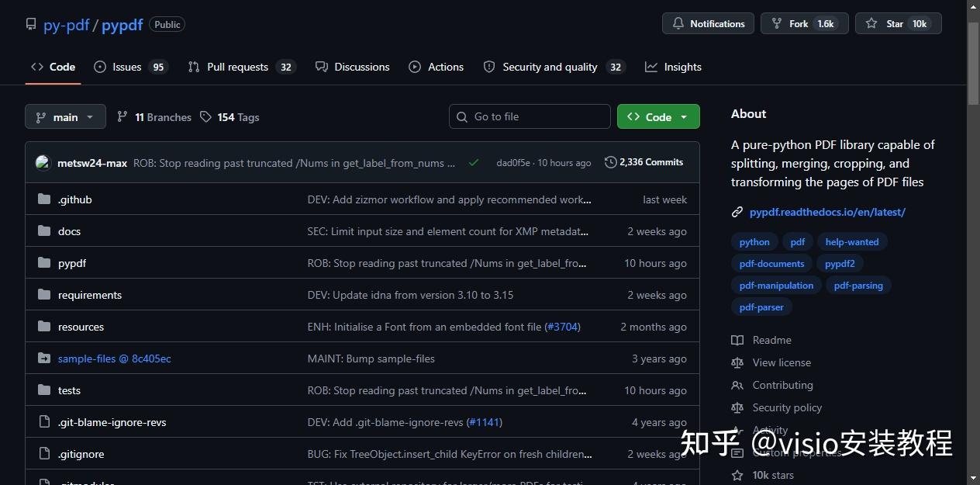Screen dimensions: 980x485
Task: Expand the green Code dropdown button
Action: (658, 116)
